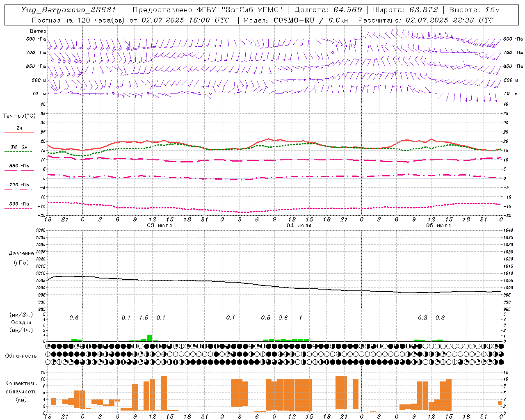
Task: Click the 0.5 precipitation amount value
Action: click(x=266, y=318)
